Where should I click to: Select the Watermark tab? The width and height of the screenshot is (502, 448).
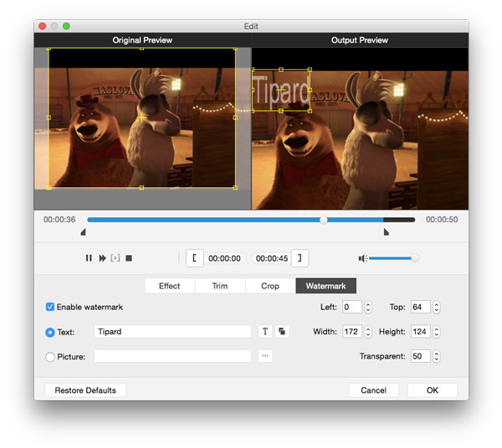(x=326, y=286)
